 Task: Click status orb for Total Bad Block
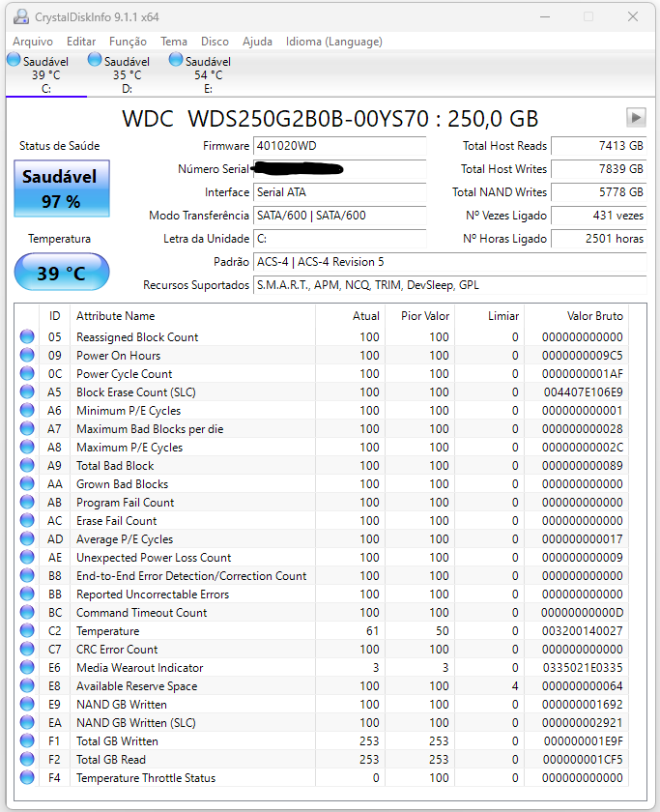point(27,465)
